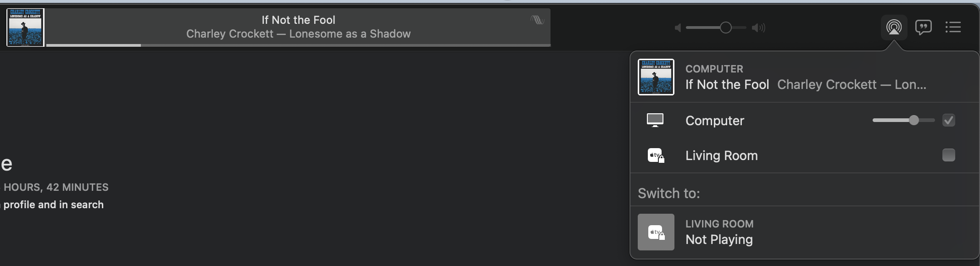Click the If Not the Fool title link
This screenshot has height=266, width=980.
coord(298,20)
